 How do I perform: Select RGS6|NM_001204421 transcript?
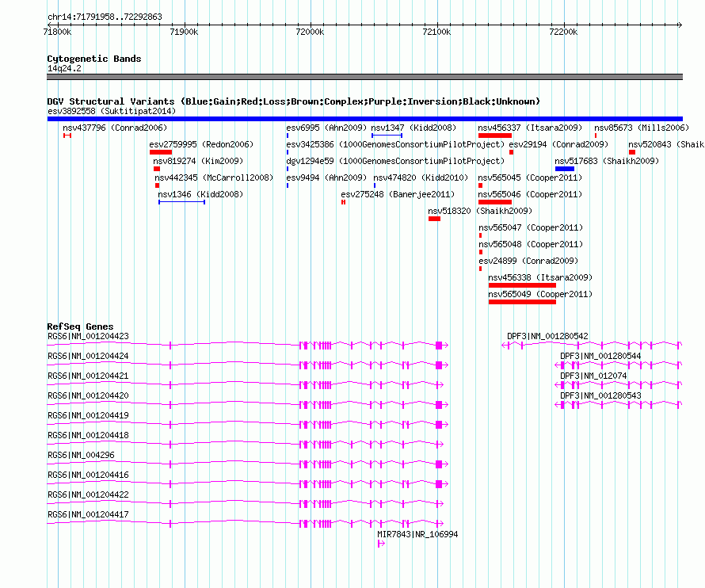tap(88, 376)
